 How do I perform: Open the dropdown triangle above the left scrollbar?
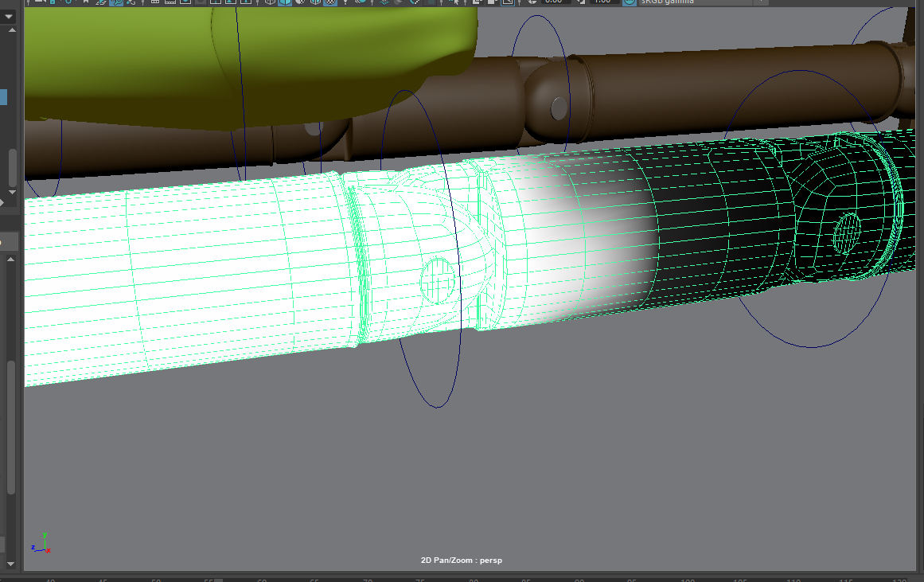tap(9, 17)
